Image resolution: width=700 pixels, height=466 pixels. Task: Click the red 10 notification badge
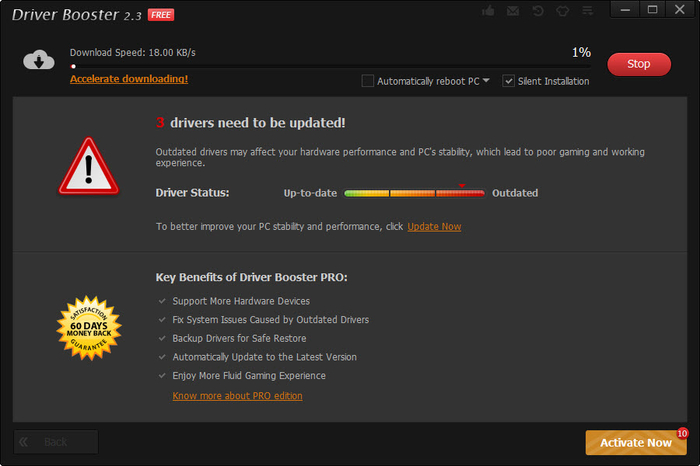[682, 433]
